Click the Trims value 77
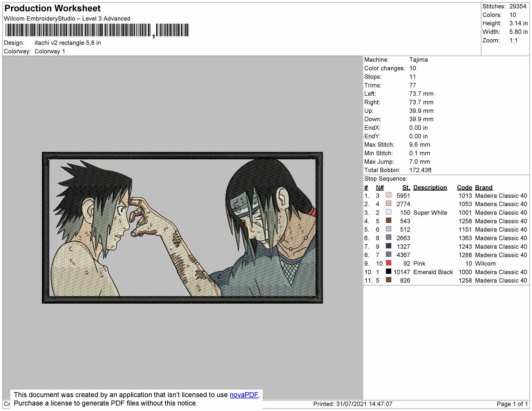Image resolution: width=532 pixels, height=411 pixels. 413,85
